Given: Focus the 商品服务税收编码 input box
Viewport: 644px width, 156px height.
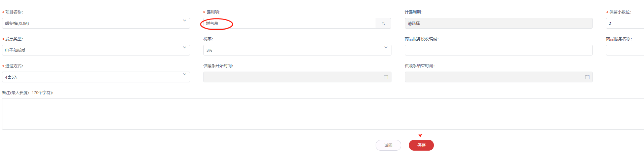Looking at the screenshot, I should pyautogui.click(x=498, y=50).
